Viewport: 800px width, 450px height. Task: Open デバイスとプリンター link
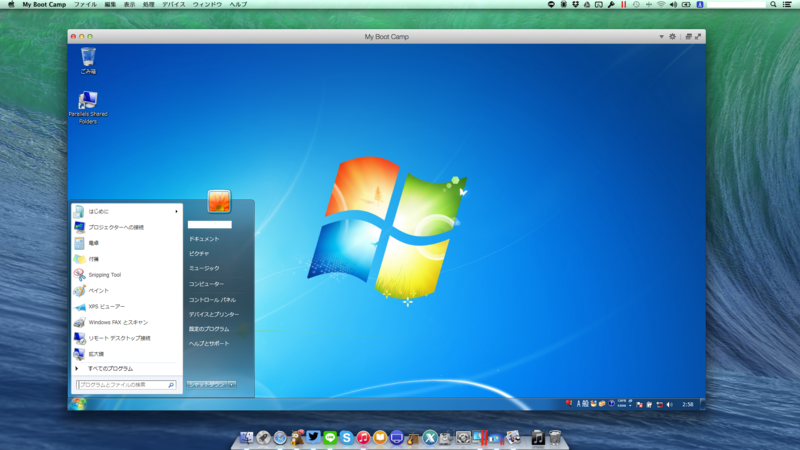point(214,314)
